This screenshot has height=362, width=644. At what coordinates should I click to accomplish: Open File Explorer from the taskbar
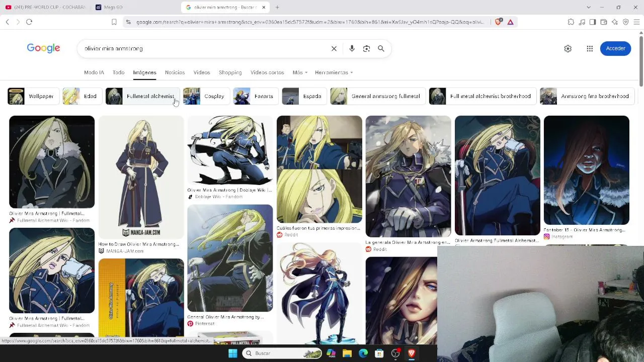coord(347,353)
